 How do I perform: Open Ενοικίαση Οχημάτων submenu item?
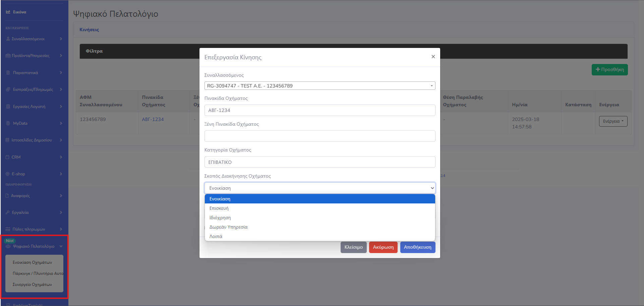tap(33, 262)
